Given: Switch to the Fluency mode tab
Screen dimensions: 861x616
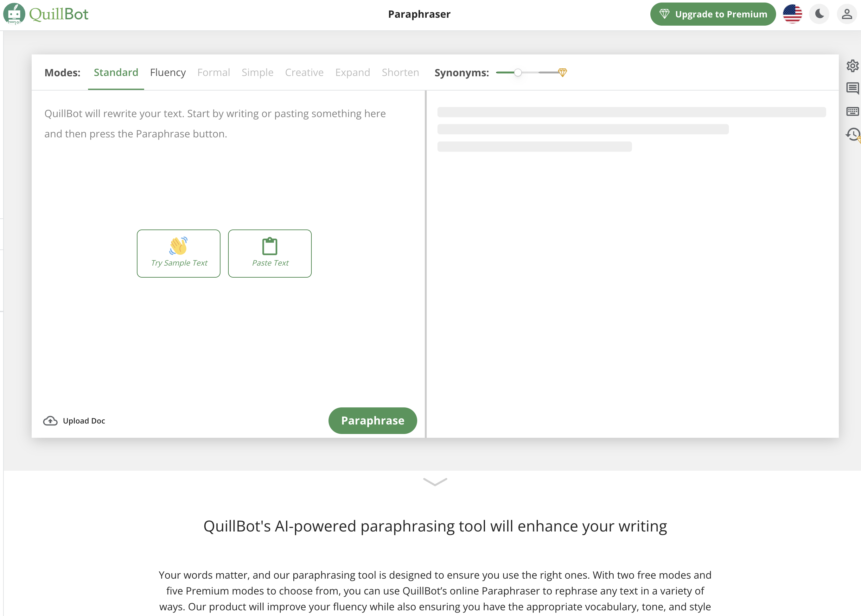Looking at the screenshot, I should click(x=168, y=72).
